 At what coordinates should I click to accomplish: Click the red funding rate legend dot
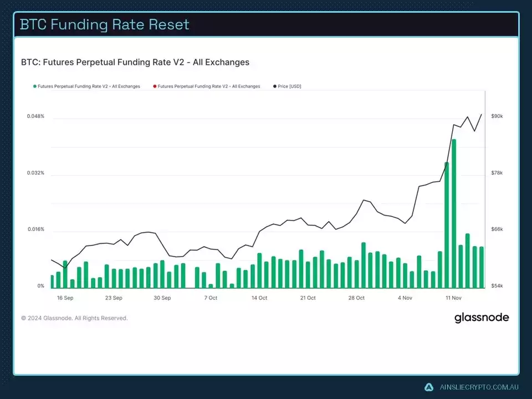coord(155,86)
